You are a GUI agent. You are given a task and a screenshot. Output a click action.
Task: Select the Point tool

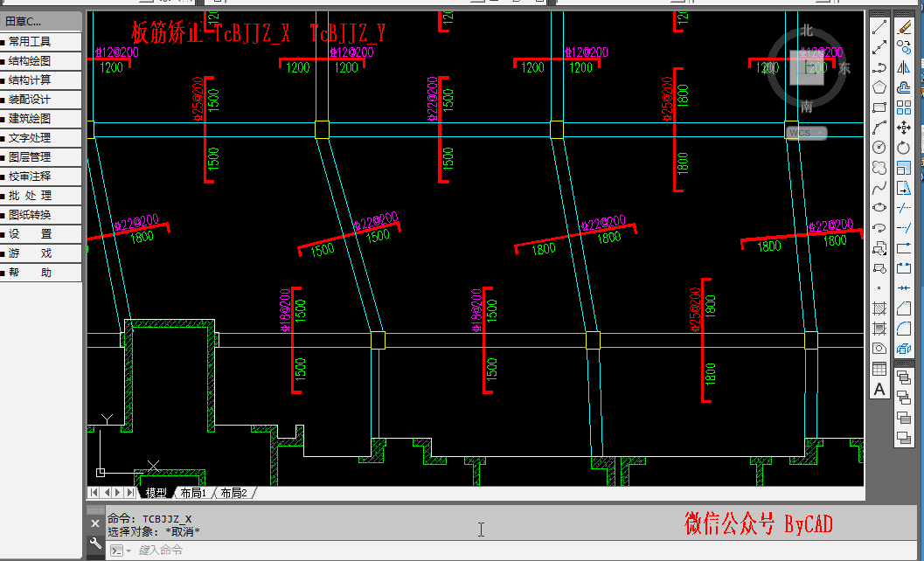[879, 288]
